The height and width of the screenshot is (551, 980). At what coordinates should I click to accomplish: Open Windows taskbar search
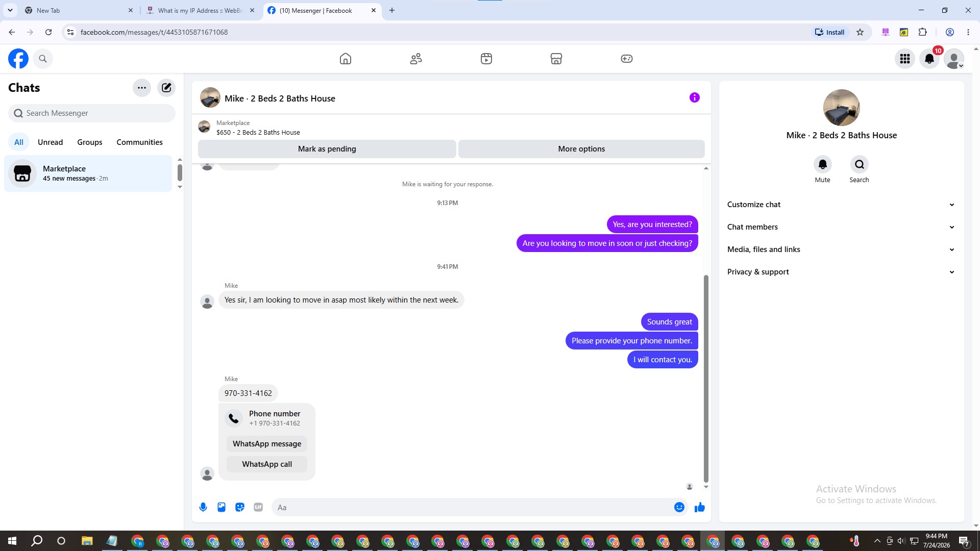(x=37, y=541)
